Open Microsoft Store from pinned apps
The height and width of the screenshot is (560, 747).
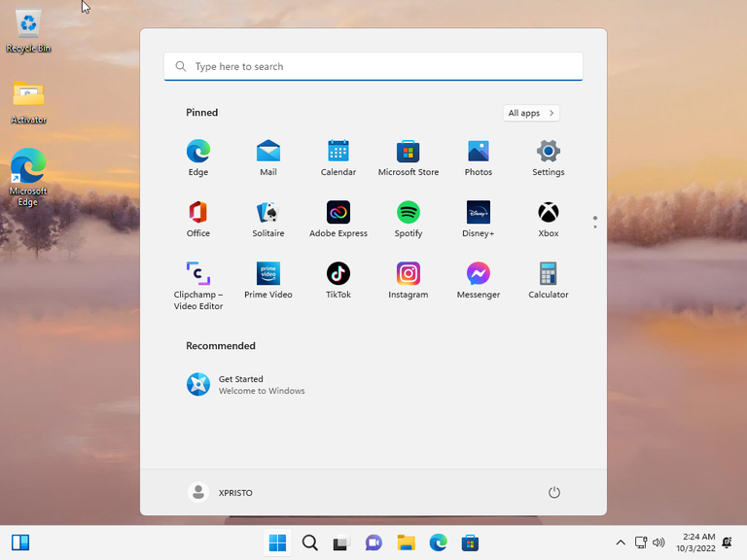click(409, 157)
